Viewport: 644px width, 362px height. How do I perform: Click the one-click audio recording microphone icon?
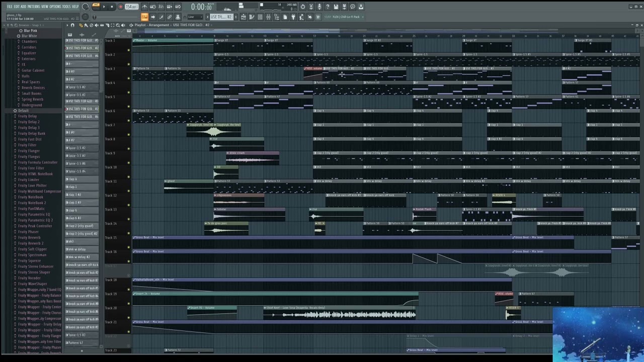pos(319,7)
